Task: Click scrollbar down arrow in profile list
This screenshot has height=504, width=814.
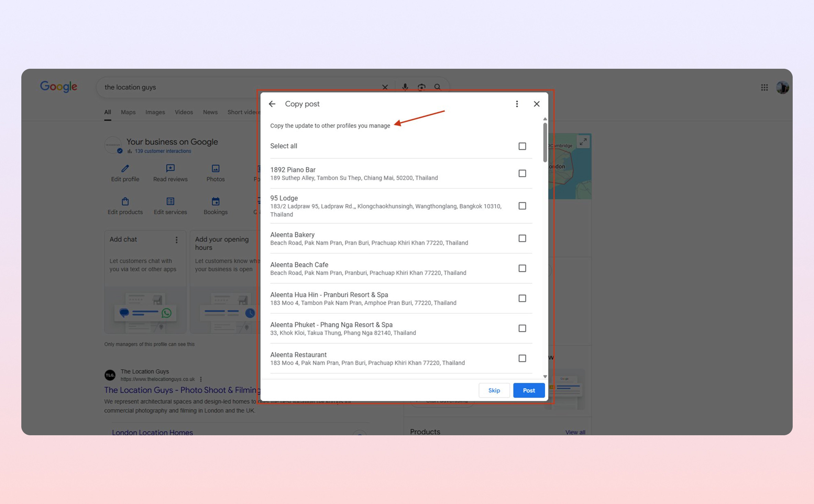Action: [x=545, y=376]
